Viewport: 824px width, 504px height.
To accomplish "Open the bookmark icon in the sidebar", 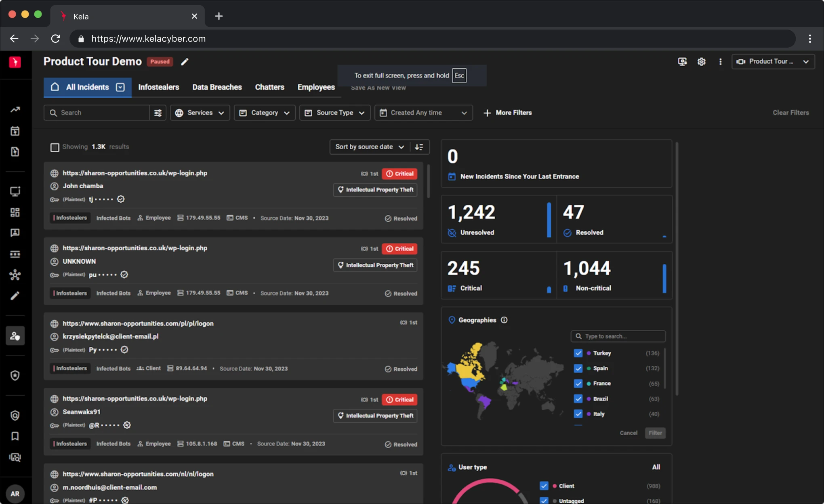I will pyautogui.click(x=15, y=436).
